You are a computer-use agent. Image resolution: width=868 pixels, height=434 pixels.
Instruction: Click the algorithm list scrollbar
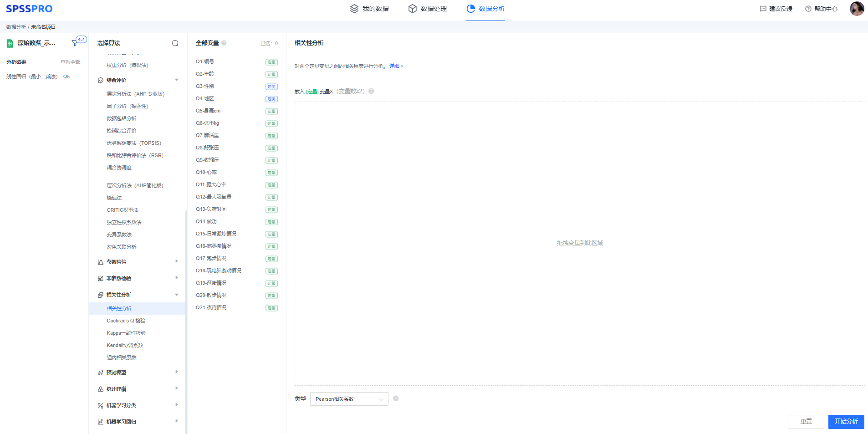click(186, 322)
